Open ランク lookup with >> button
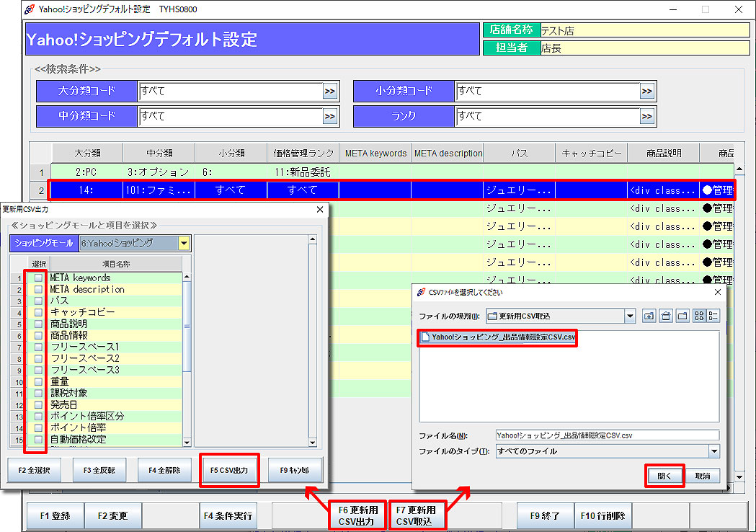The image size is (756, 532). 646,117
